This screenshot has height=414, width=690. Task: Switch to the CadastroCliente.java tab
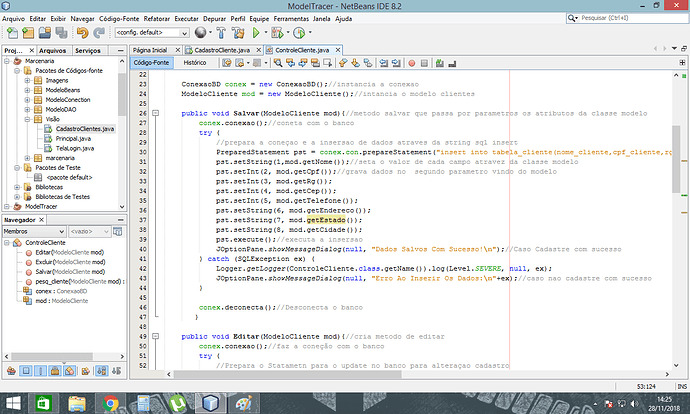coord(222,50)
